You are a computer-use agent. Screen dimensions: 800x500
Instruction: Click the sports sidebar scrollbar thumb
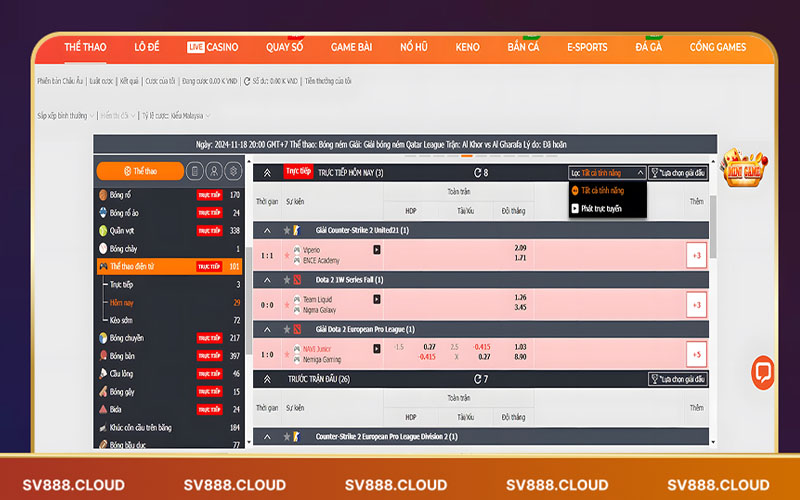pos(248,301)
